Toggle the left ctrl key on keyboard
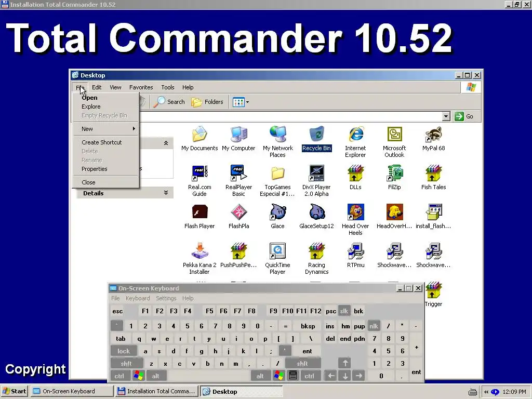 click(x=119, y=376)
